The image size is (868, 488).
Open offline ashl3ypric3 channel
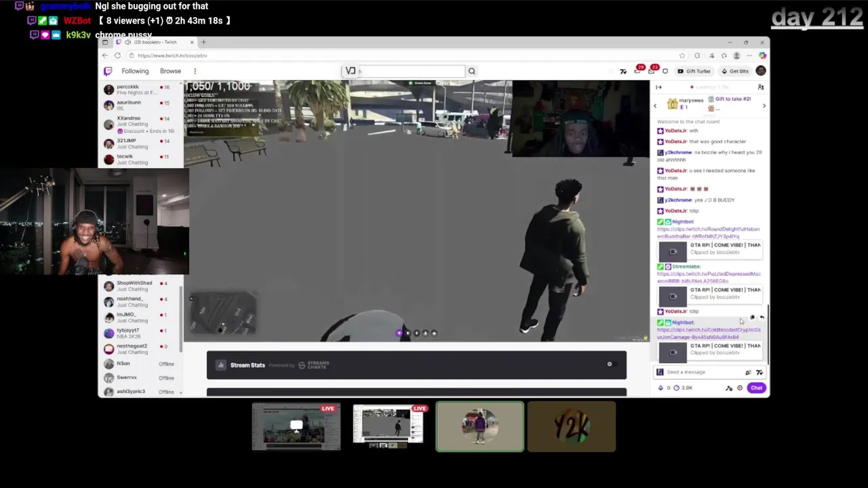coord(140,392)
